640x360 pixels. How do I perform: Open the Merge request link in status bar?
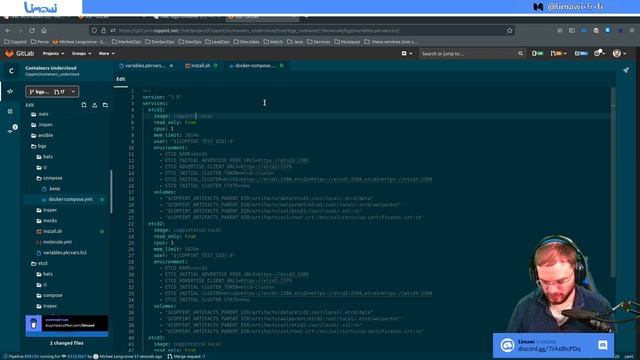(x=187, y=356)
